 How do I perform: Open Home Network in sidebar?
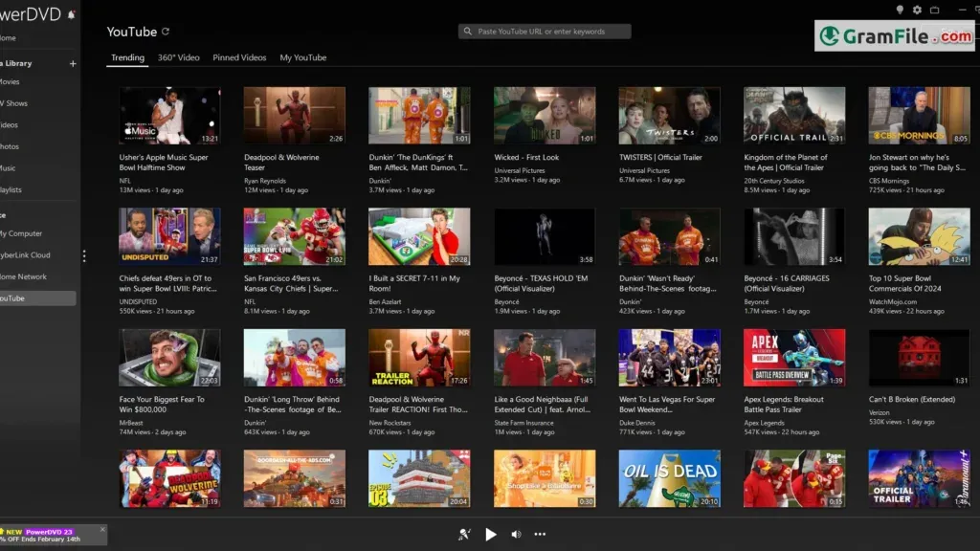[x=23, y=276]
